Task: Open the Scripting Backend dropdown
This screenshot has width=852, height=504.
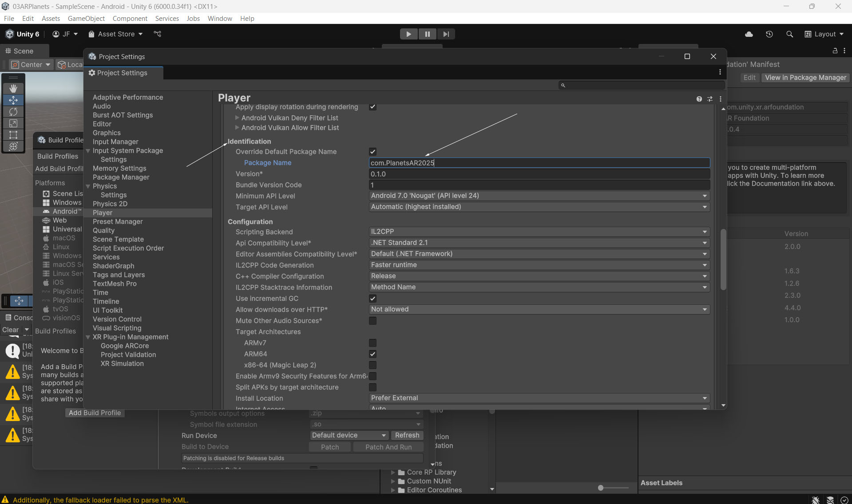Action: (x=539, y=232)
